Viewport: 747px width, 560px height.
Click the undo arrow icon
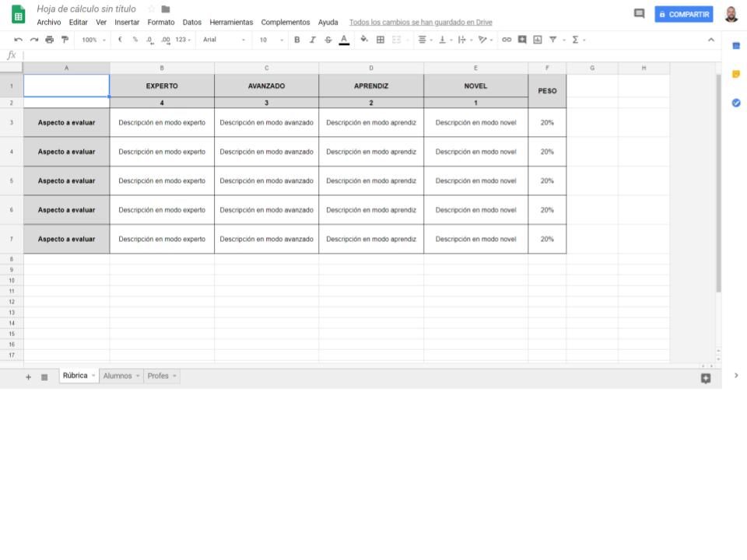(18, 40)
